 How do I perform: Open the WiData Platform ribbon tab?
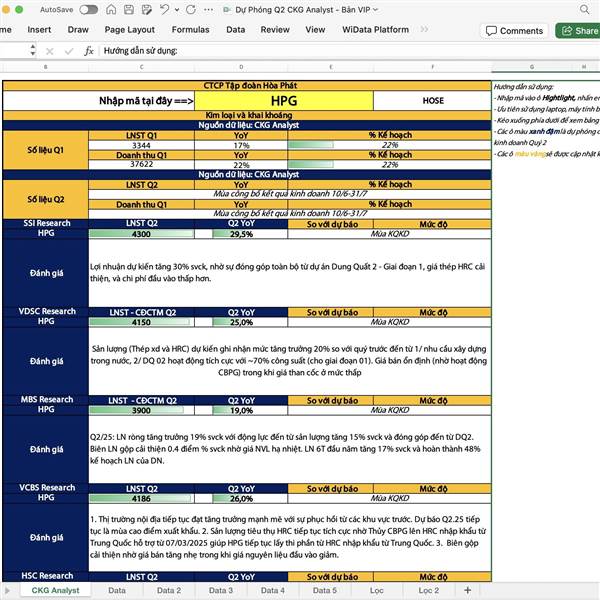(375, 29)
